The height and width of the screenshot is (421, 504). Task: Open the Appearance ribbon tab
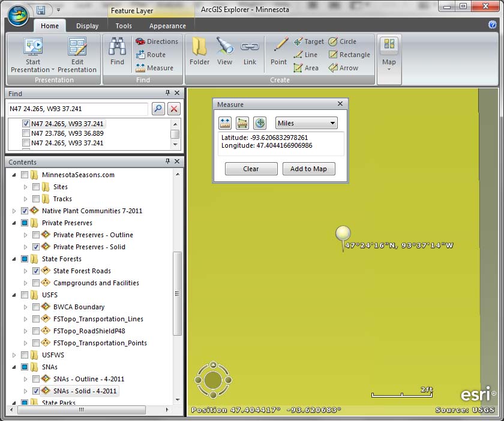click(x=167, y=26)
